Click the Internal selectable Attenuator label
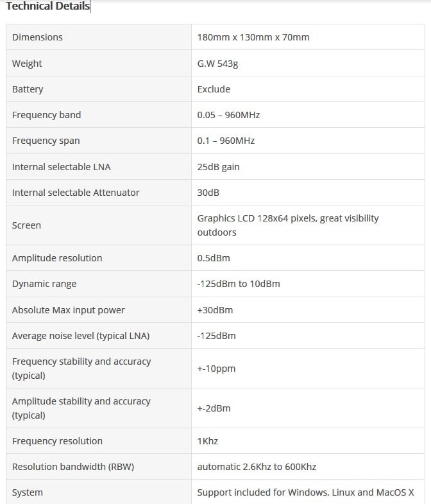The image size is (431, 504). click(x=76, y=193)
